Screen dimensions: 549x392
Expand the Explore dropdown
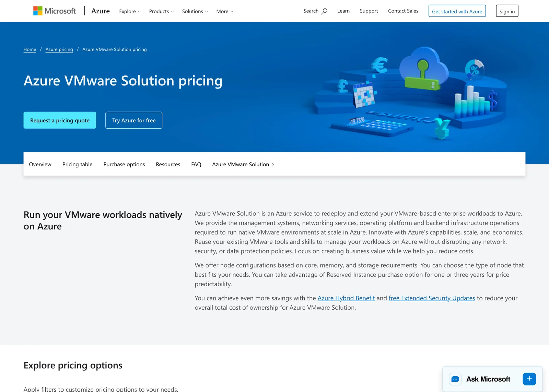point(130,11)
